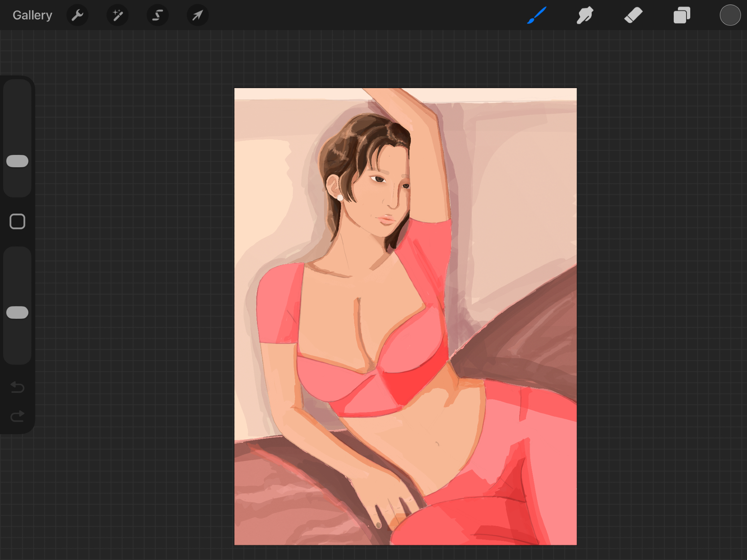Select the Eraser tool
Image resolution: width=747 pixels, height=560 pixels.
pos(633,15)
